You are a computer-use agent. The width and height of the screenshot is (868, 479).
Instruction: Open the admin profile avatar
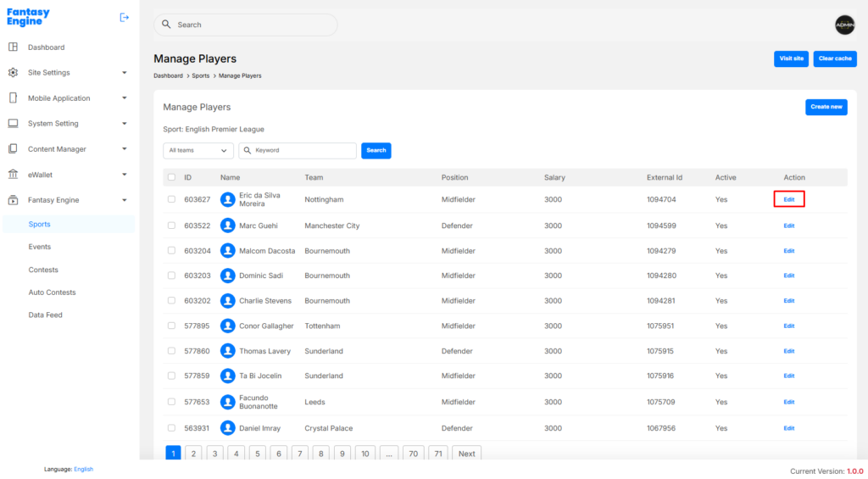click(x=844, y=25)
